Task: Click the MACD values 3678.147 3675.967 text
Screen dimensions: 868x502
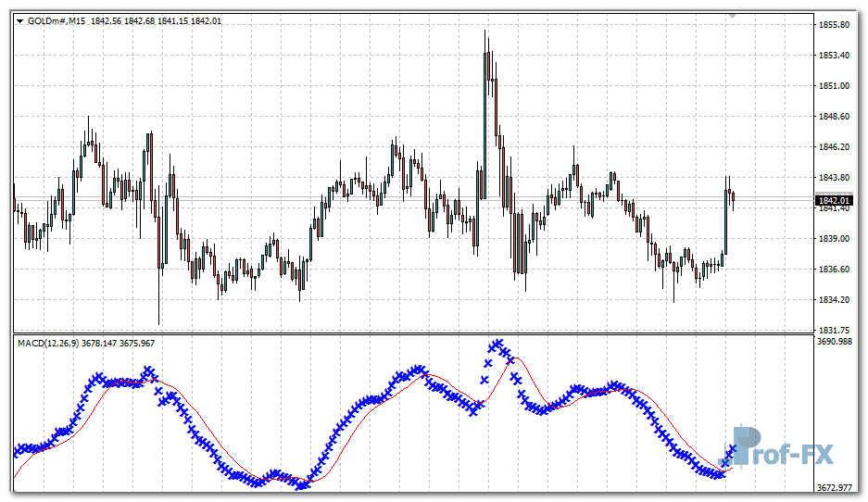Action: coord(119,344)
